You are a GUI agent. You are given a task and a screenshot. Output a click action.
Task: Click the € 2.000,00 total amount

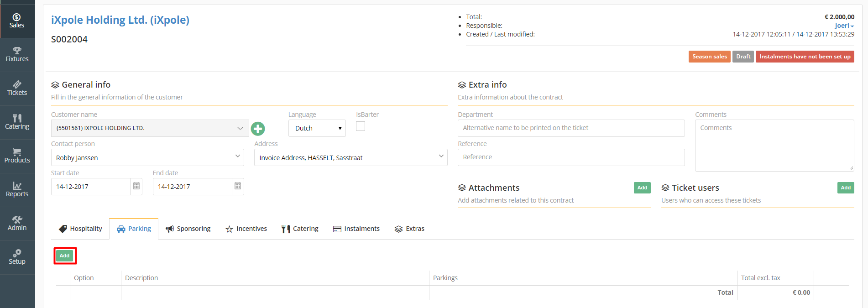839,17
